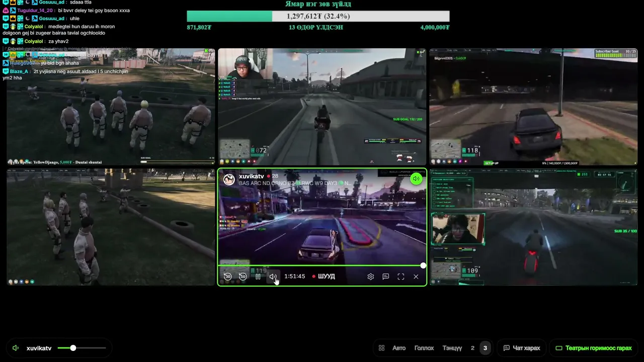Viewport: 644px width, 362px height.
Task: Click username Blaze_A in chat
Action: pyautogui.click(x=19, y=71)
